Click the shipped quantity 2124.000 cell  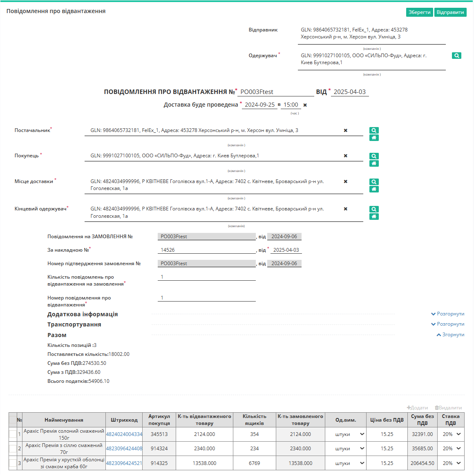tap(204, 434)
